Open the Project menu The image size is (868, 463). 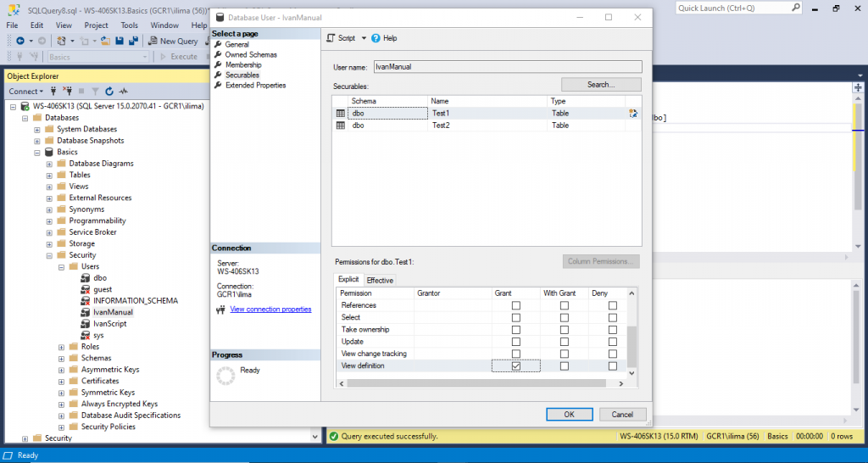(97, 25)
